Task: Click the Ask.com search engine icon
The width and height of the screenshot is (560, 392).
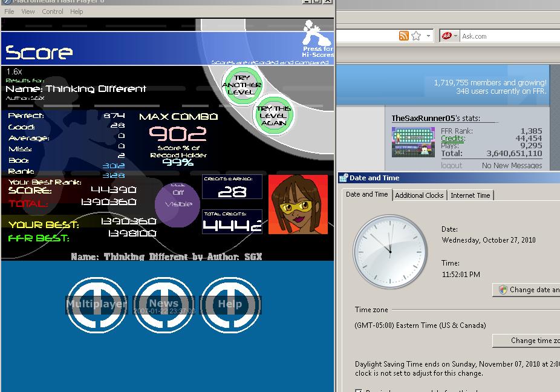Action: 447,36
